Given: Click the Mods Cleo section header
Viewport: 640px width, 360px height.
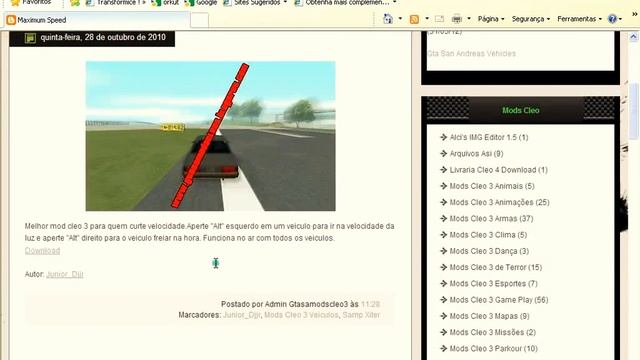Looking at the screenshot, I should pos(520,110).
